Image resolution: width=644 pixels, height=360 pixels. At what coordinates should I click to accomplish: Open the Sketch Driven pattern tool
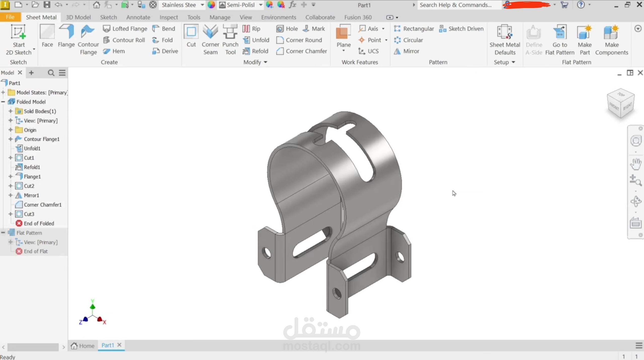point(461,29)
